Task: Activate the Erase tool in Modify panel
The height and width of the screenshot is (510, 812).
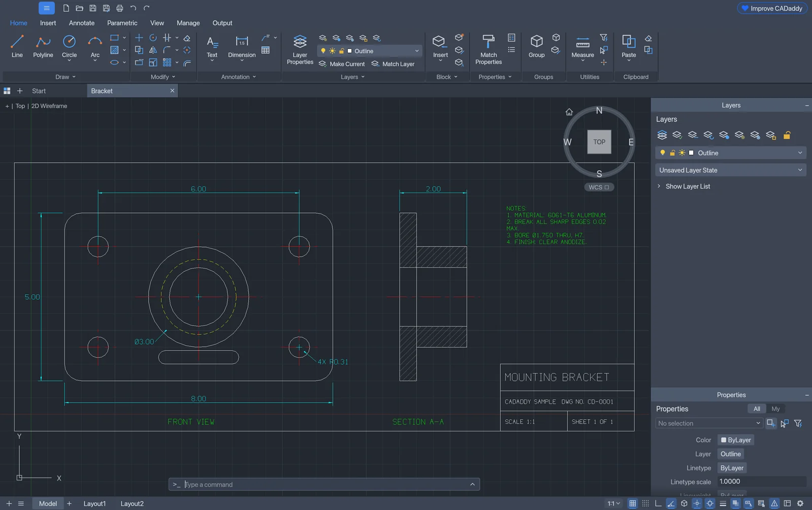Action: (x=187, y=38)
